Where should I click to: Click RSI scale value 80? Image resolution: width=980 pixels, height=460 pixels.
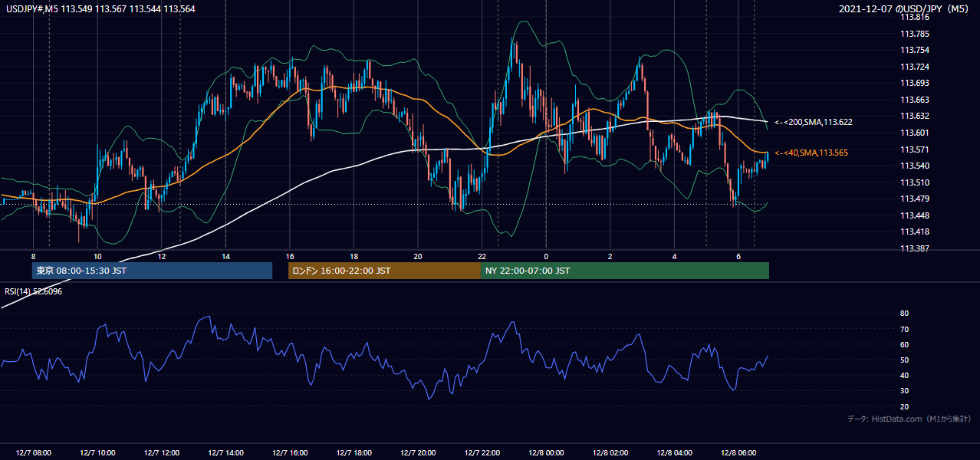904,314
